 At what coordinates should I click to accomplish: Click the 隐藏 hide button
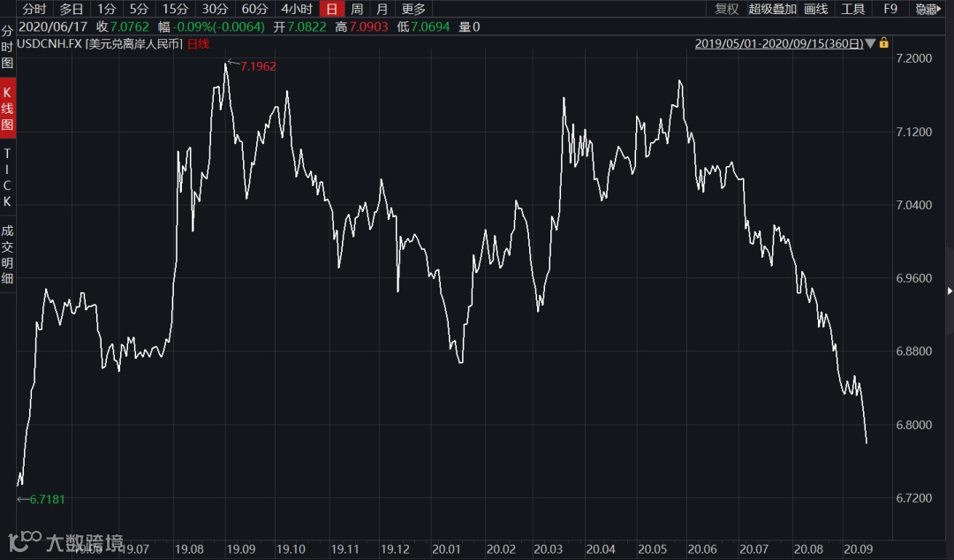927,9
